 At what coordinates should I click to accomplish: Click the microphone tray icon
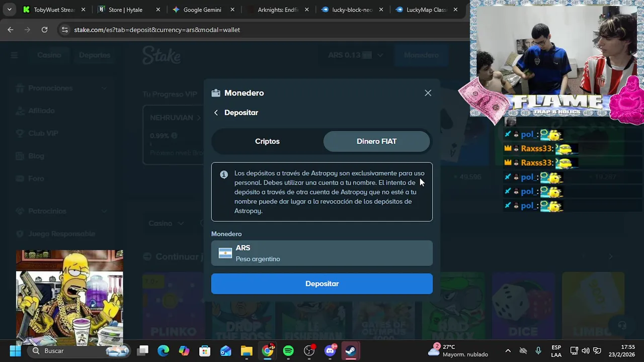[x=538, y=351]
